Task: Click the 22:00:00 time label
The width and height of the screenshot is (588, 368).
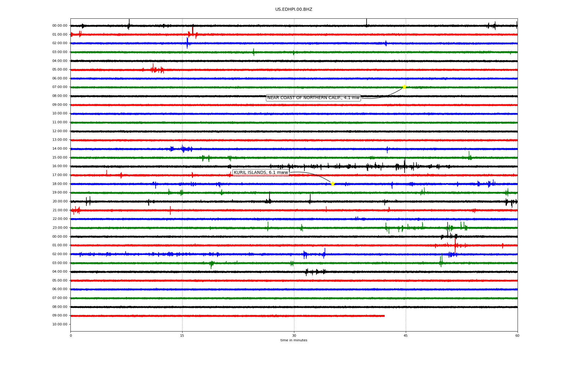Action: point(60,219)
